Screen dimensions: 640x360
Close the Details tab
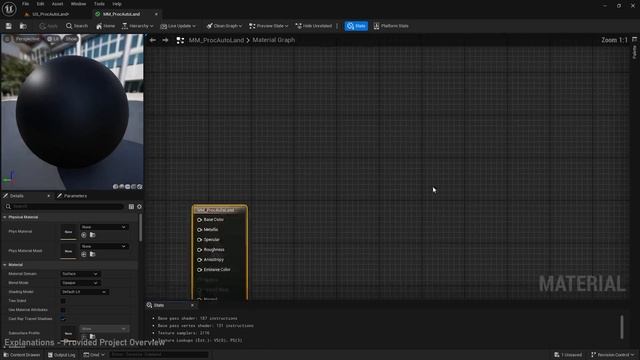click(x=49, y=196)
